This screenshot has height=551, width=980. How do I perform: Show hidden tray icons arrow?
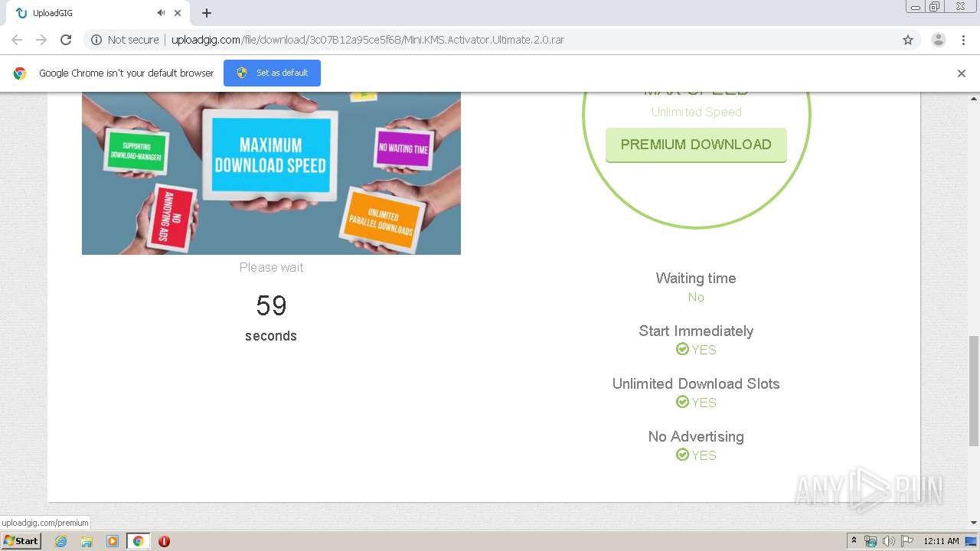854,541
